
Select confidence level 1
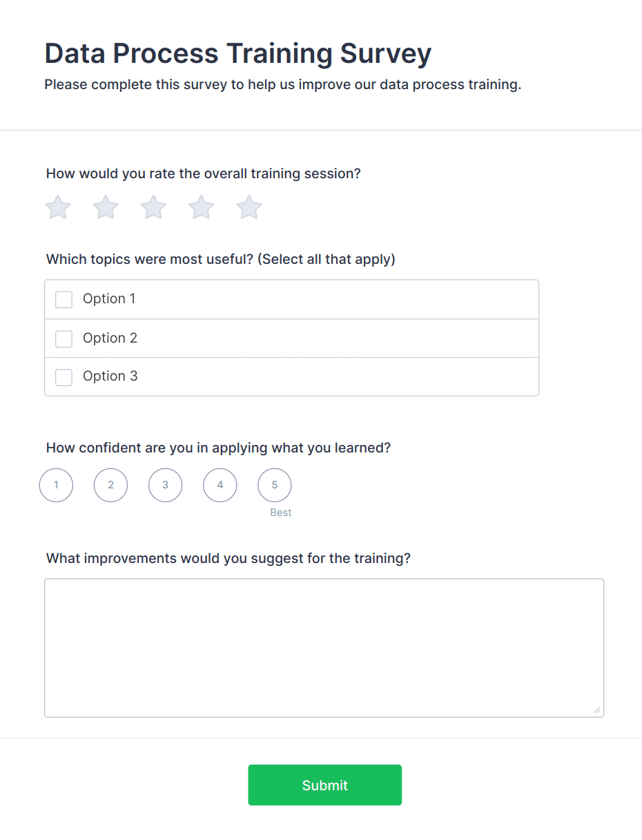pos(56,485)
